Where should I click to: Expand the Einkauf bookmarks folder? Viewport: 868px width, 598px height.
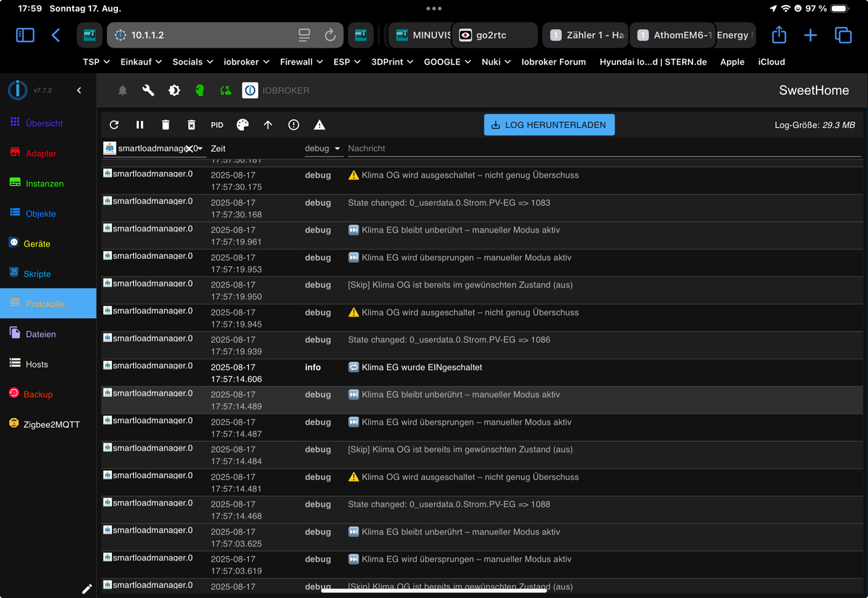(141, 62)
